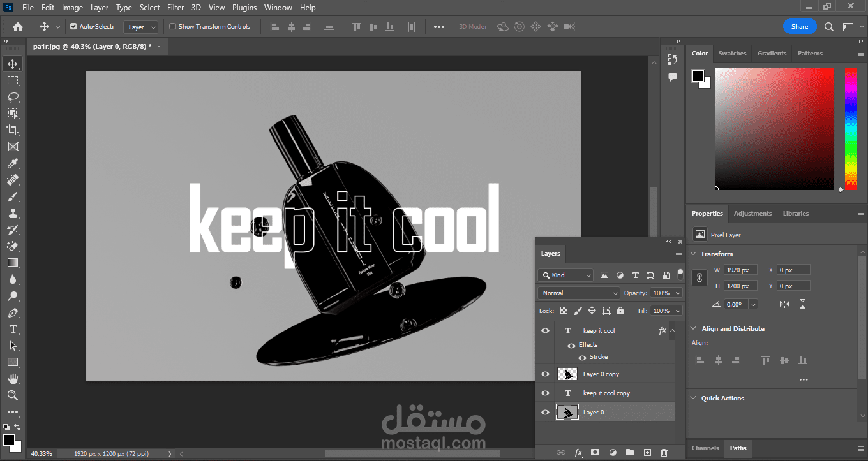Add a layer mask from Layers footer
Screen dimensions: 868x461
(x=595, y=453)
